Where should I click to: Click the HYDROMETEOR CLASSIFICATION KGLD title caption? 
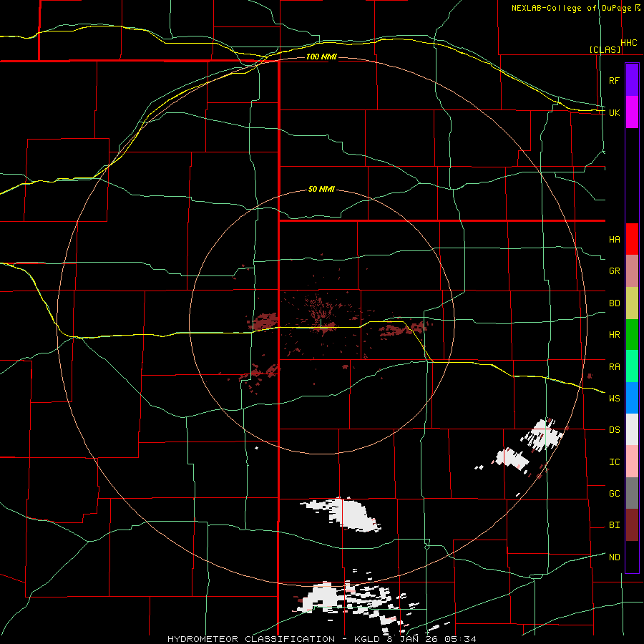(322, 639)
